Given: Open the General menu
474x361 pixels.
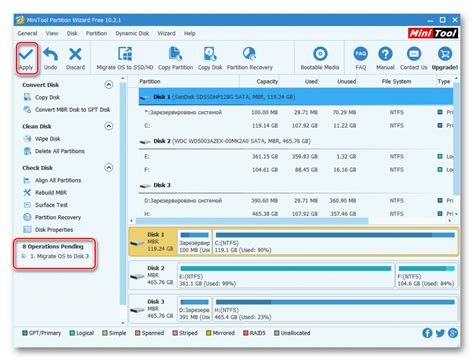Looking at the screenshot, I should click(27, 33).
